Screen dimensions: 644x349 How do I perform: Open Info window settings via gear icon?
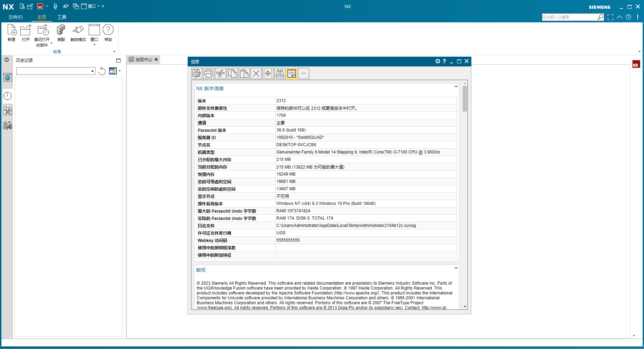tap(437, 61)
